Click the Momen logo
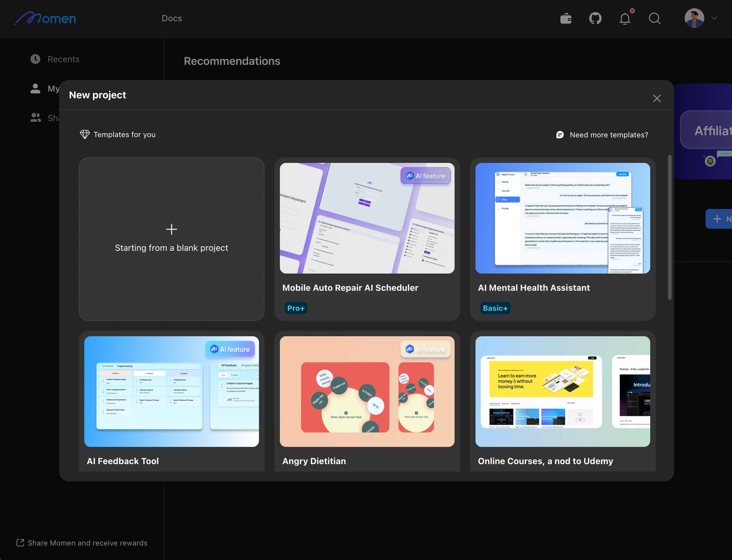This screenshot has width=732, height=560. coord(45,18)
